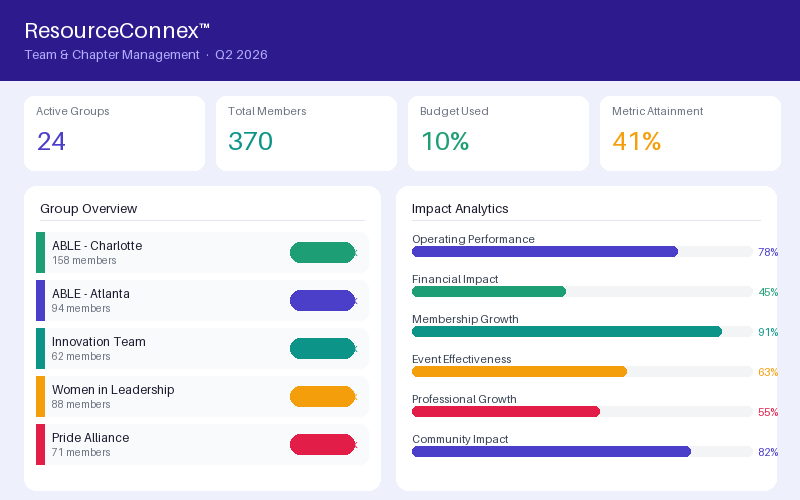The width and height of the screenshot is (800, 500).
Task: Click the Financial Impact progress bar
Action: [582, 291]
